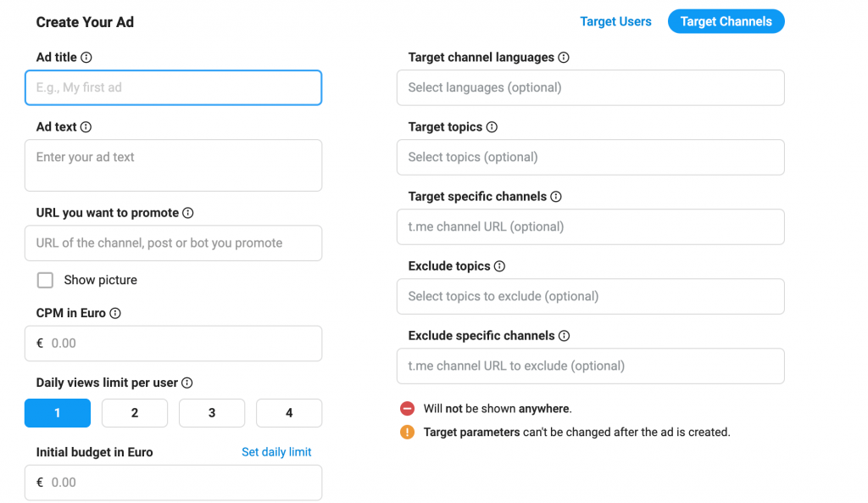
Task: Show the CPM in Euro info icon
Action: click(x=115, y=313)
